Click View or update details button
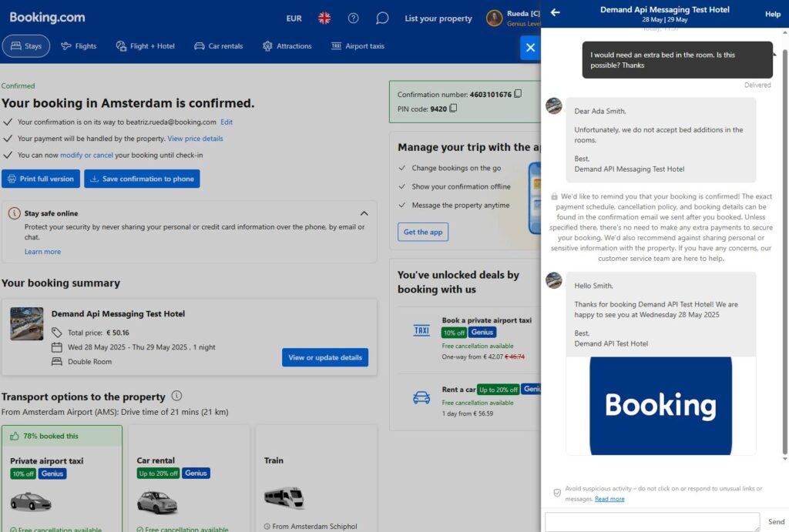789x532 pixels. pyautogui.click(x=325, y=357)
